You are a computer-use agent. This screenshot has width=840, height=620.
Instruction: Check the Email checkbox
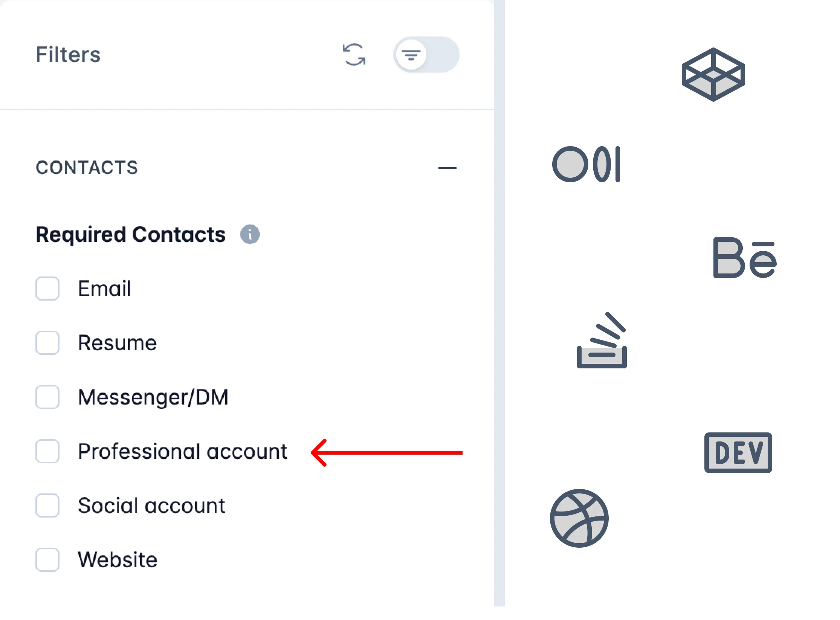[x=47, y=289]
